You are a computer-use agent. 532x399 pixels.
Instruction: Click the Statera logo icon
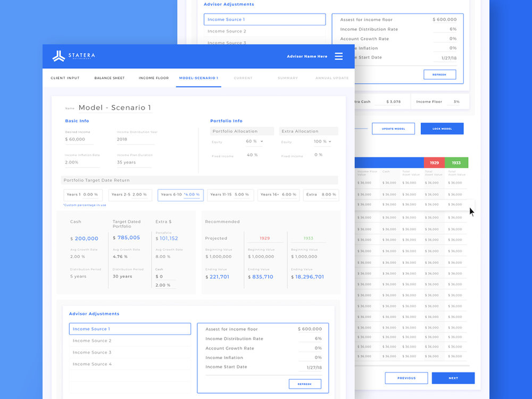[x=59, y=56]
